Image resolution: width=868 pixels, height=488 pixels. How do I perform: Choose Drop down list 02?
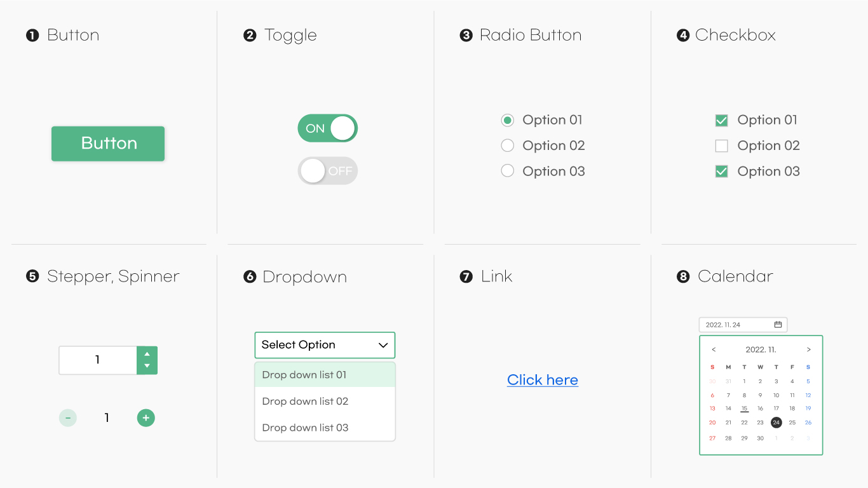(325, 402)
